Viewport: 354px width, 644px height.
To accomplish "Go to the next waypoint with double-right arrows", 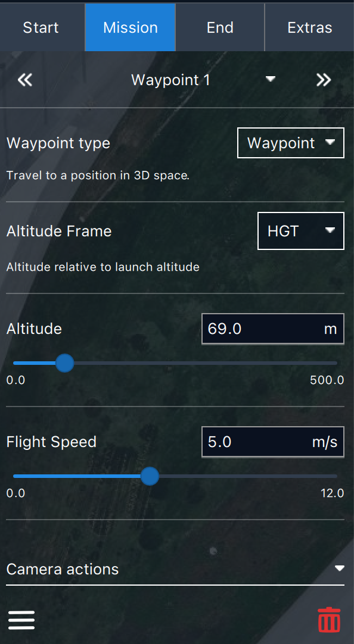I will [324, 80].
